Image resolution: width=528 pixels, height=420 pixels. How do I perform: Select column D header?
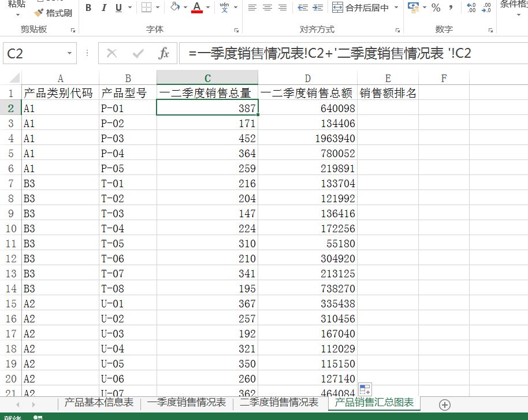tap(307, 79)
